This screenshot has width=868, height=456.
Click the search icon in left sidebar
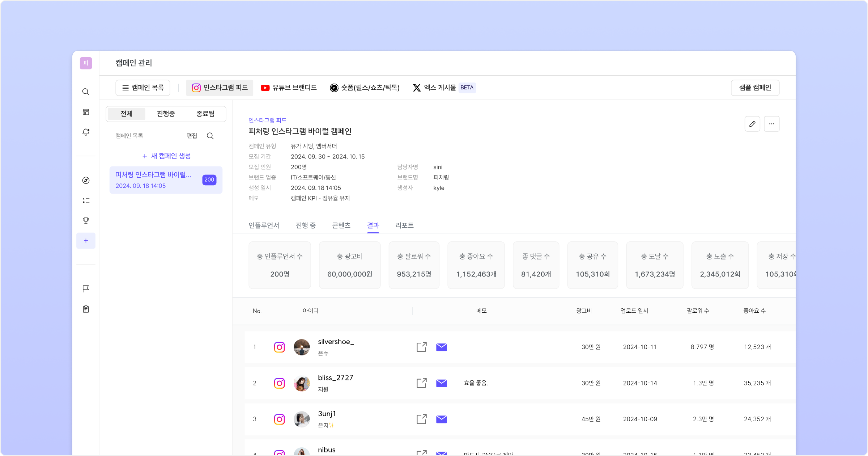86,92
